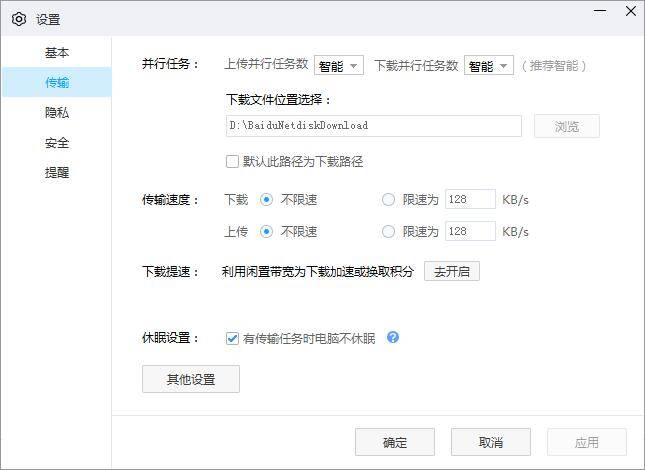This screenshot has height=470, width=645.
Task: Minimize the settings window
Action: tap(599, 11)
